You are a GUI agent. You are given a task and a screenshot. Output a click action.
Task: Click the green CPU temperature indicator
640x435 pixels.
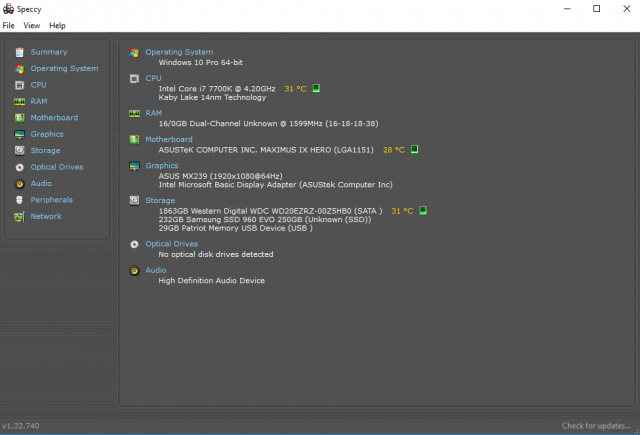tap(317, 89)
